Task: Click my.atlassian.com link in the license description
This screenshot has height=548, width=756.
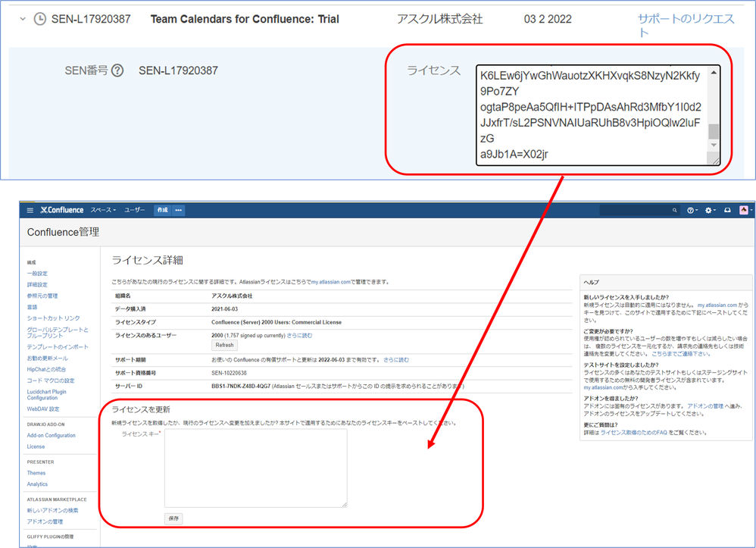Action: click(x=331, y=282)
